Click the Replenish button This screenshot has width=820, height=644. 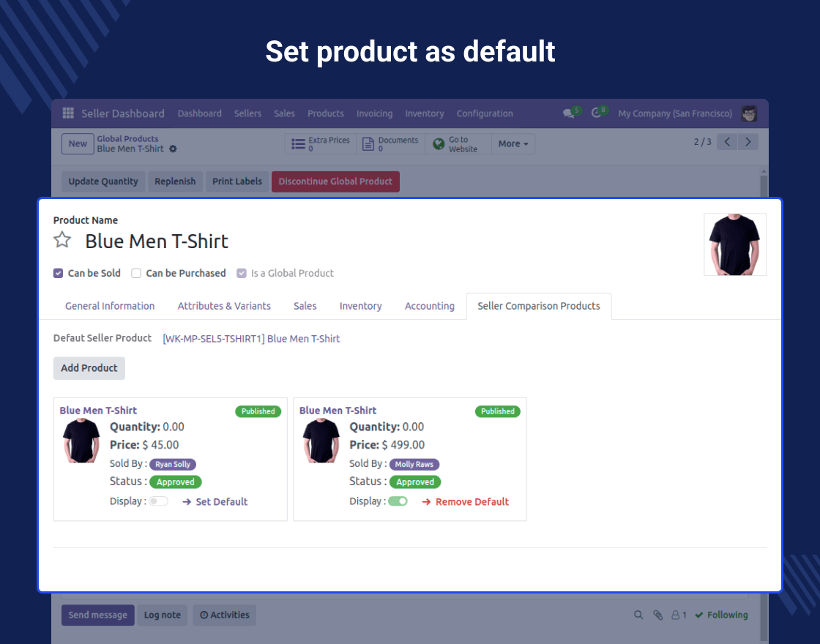pos(175,181)
